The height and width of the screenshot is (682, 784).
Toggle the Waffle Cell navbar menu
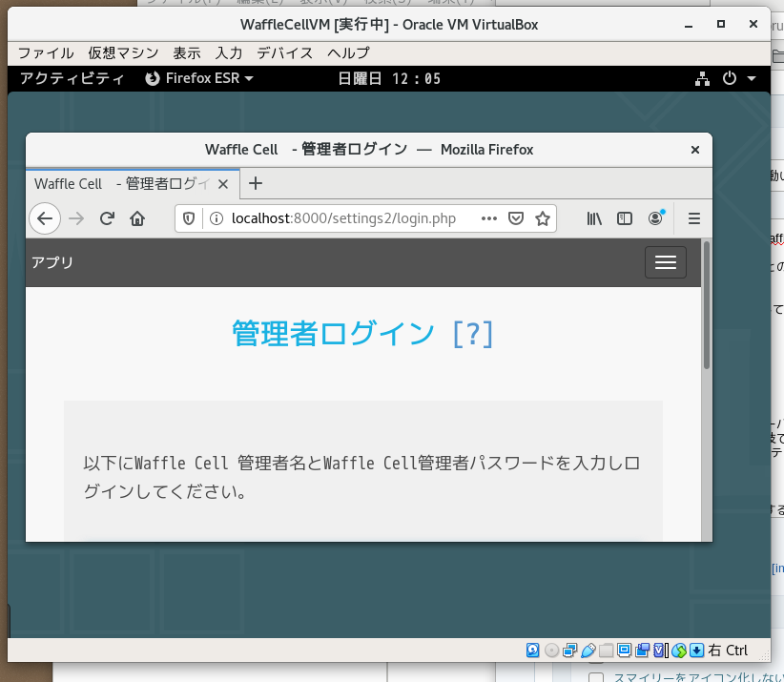(x=666, y=262)
